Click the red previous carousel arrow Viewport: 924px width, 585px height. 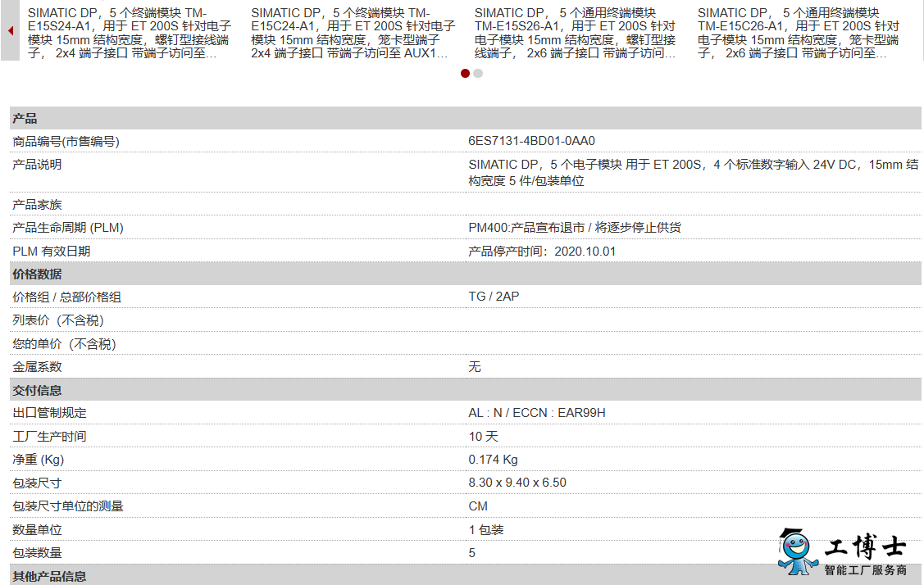coord(11,30)
